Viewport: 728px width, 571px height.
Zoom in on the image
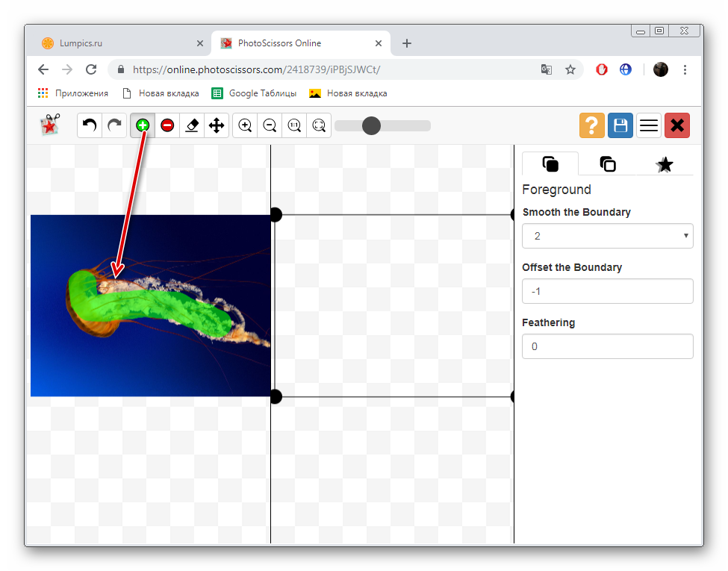245,125
